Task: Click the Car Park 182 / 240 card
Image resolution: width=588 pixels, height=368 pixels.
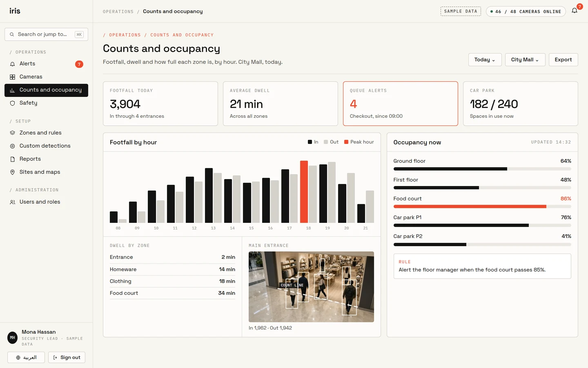Action: 521,103
